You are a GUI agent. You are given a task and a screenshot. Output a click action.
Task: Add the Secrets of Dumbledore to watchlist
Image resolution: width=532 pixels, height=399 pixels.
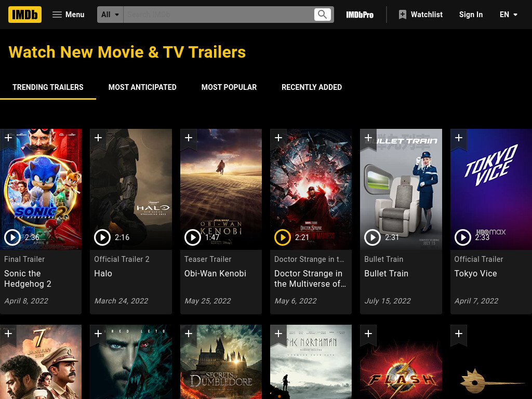click(188, 334)
